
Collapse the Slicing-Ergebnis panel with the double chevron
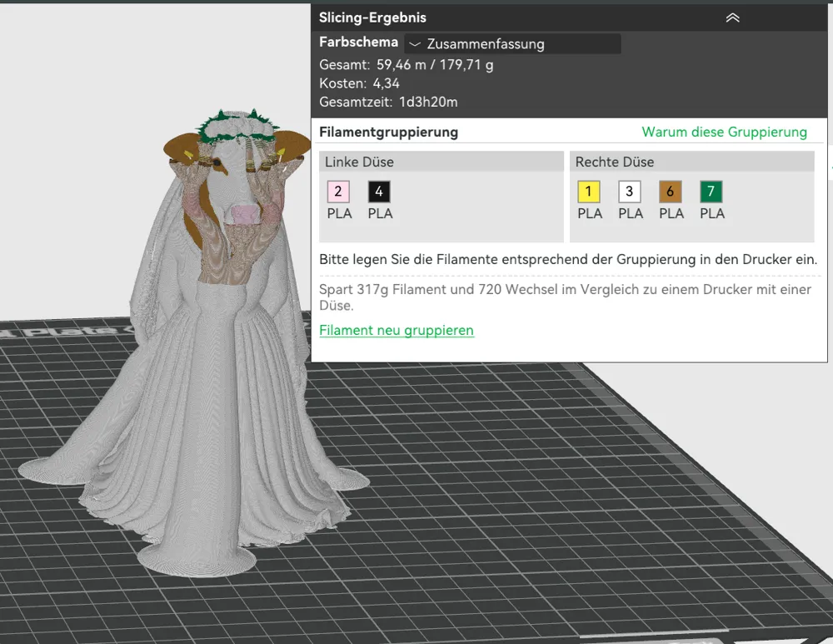[x=732, y=17]
